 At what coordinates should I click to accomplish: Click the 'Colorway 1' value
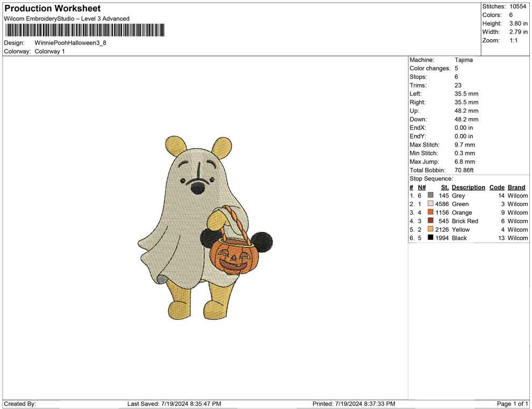49,52
